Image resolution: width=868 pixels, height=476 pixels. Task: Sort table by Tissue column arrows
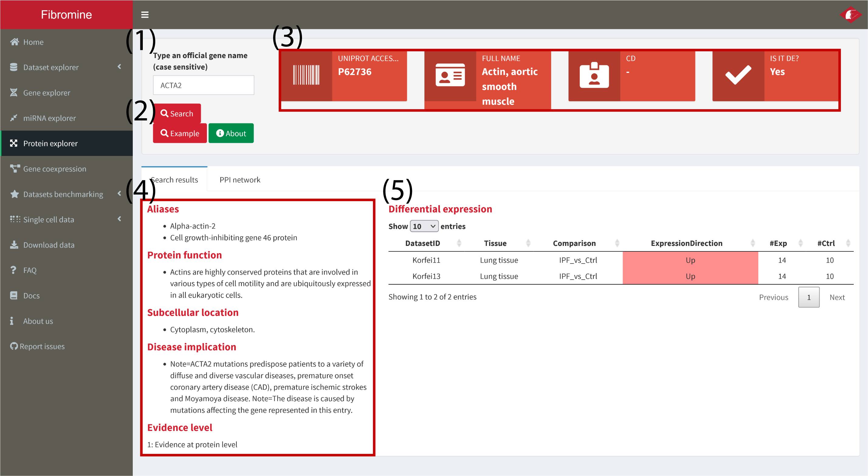pyautogui.click(x=528, y=243)
